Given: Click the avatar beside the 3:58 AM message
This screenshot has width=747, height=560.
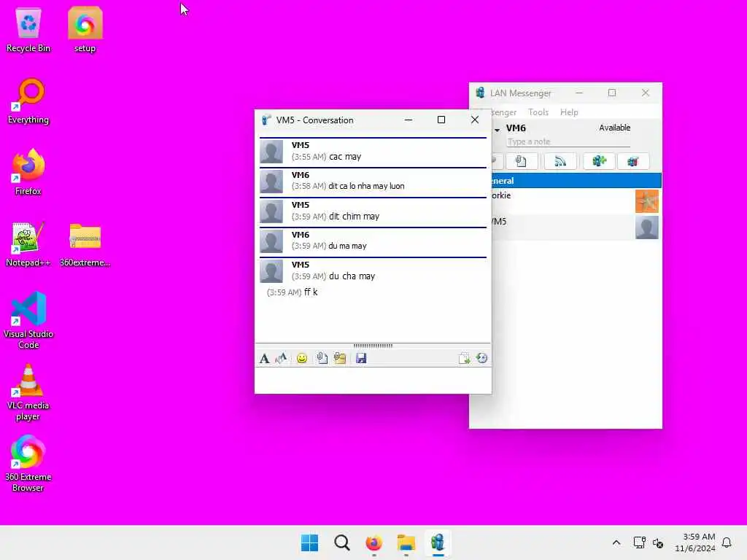Looking at the screenshot, I should pyautogui.click(x=271, y=182).
